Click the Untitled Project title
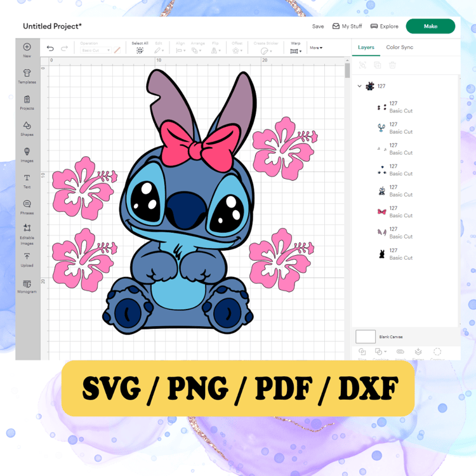This screenshot has height=476, width=476. [52, 27]
